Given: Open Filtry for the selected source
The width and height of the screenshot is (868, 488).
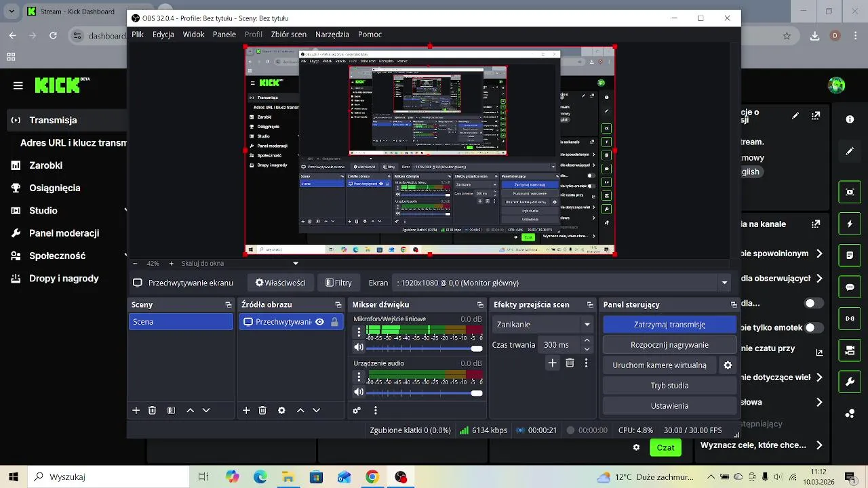Looking at the screenshot, I should coord(338,283).
